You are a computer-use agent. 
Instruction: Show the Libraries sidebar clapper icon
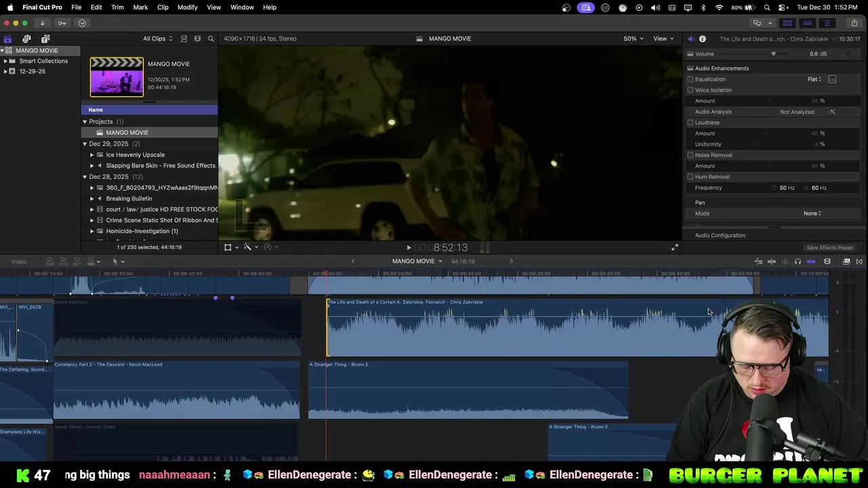click(x=7, y=39)
